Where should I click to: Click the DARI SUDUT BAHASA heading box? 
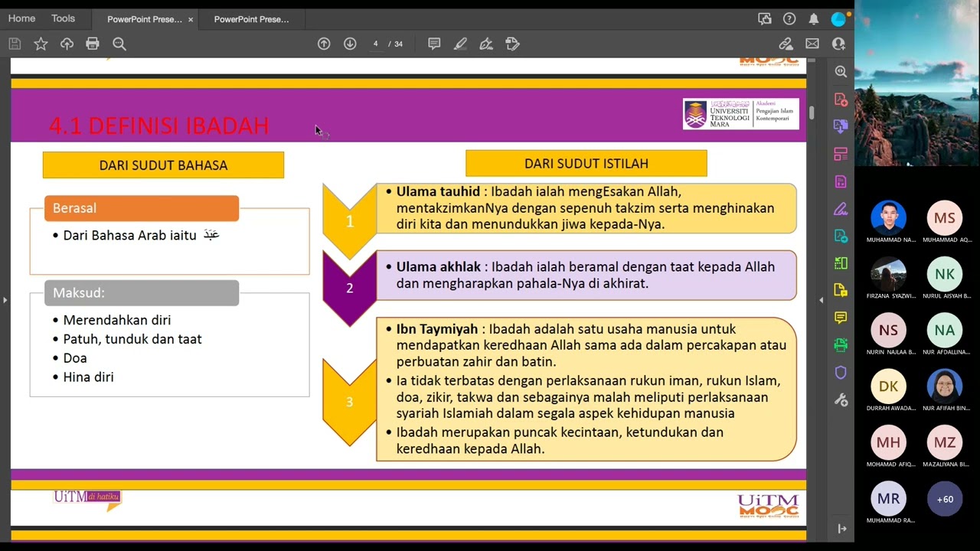pyautogui.click(x=163, y=165)
